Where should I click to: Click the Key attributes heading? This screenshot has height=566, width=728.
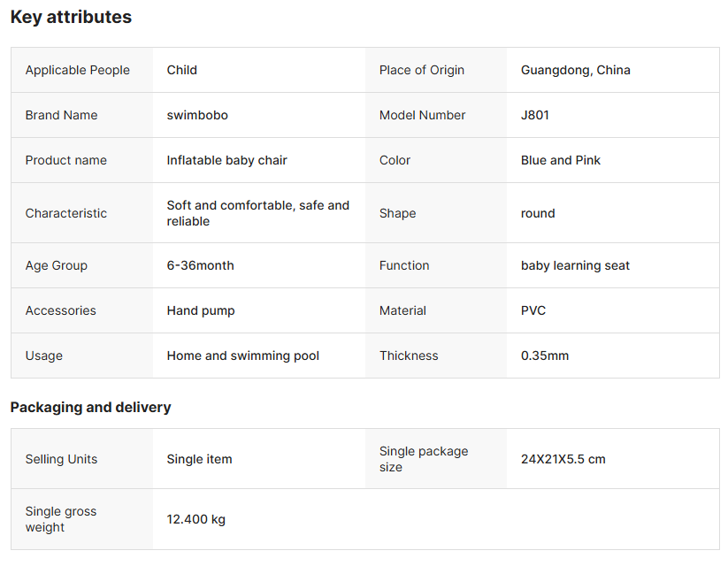tap(71, 17)
